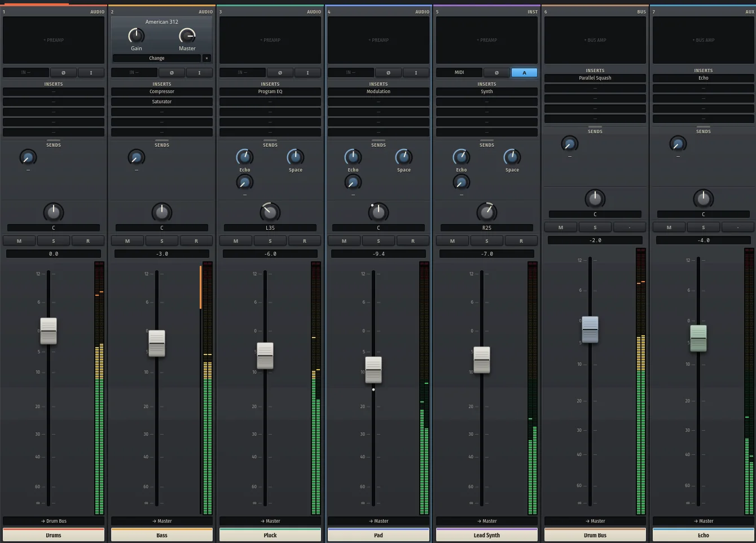This screenshot has width=756, height=543.
Task: Open the MIDI input selector on Lead Synth
Action: click(459, 73)
